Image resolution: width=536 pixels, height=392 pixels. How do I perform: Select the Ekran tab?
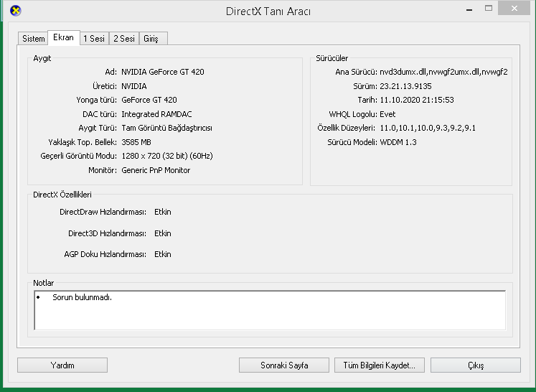click(x=64, y=37)
